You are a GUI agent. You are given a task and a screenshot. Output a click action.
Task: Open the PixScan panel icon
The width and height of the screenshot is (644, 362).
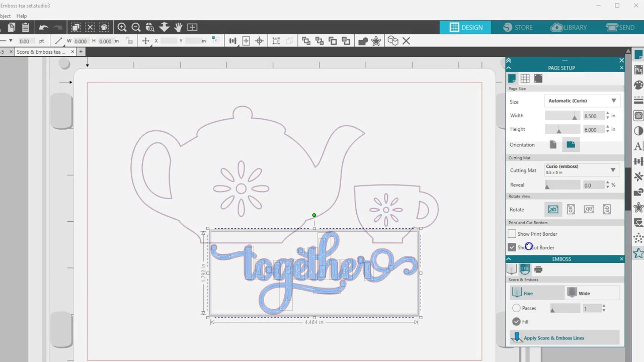pos(638,70)
